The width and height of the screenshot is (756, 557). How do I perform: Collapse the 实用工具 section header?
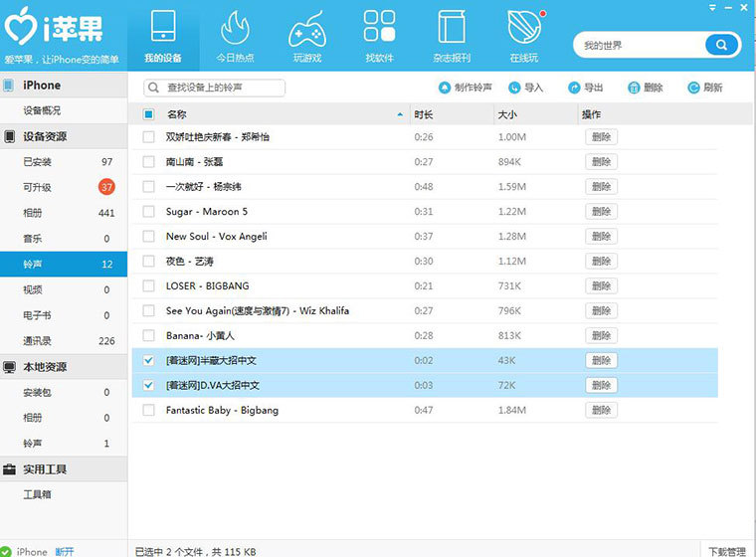(x=64, y=469)
